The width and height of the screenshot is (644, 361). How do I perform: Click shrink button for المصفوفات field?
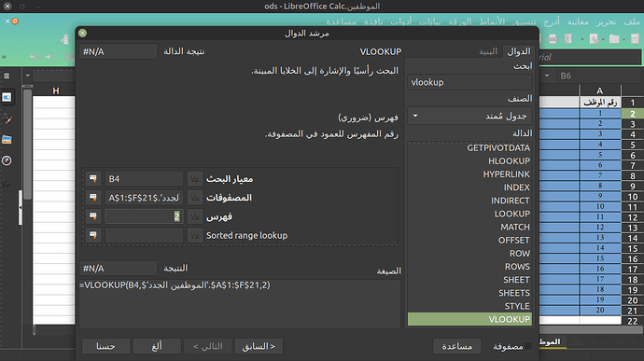tap(93, 198)
